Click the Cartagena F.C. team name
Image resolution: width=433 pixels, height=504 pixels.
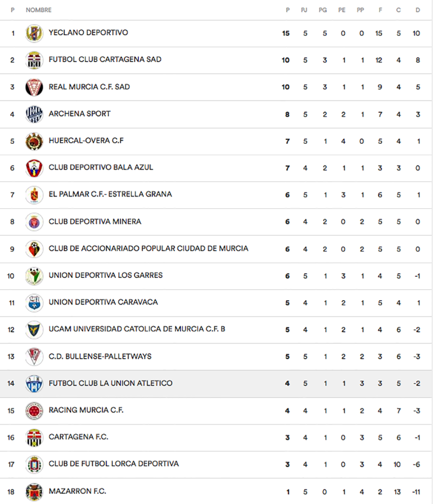[x=78, y=437]
